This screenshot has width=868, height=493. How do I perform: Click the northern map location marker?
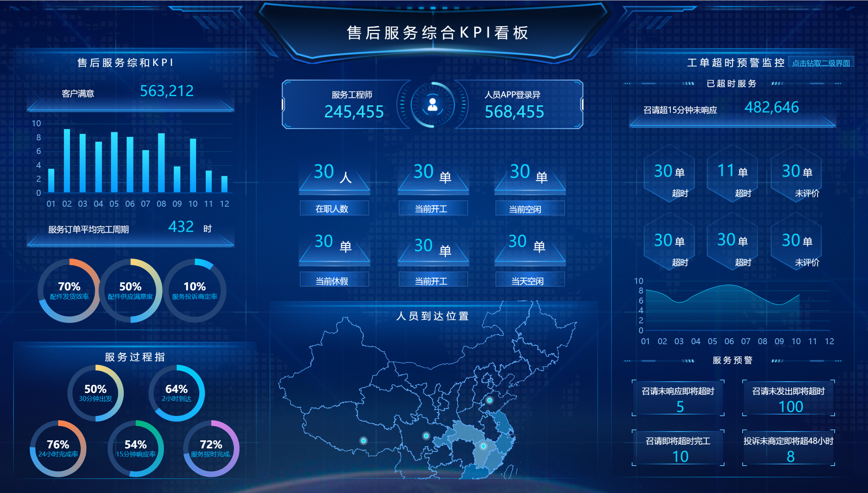[489, 400]
